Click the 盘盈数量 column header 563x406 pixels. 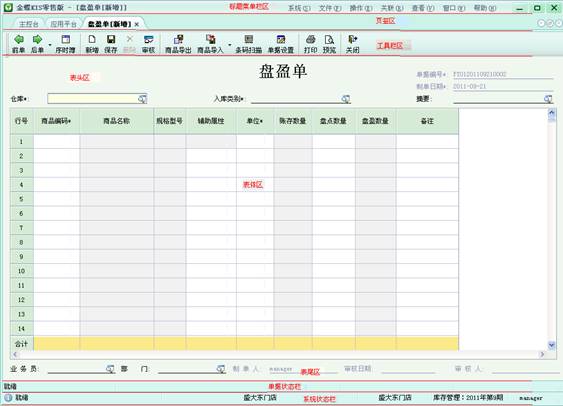tap(376, 121)
